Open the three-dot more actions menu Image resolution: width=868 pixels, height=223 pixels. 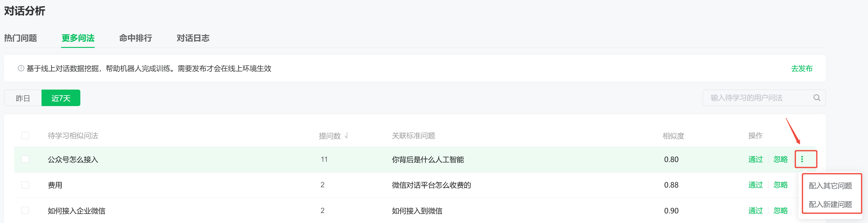click(x=802, y=159)
